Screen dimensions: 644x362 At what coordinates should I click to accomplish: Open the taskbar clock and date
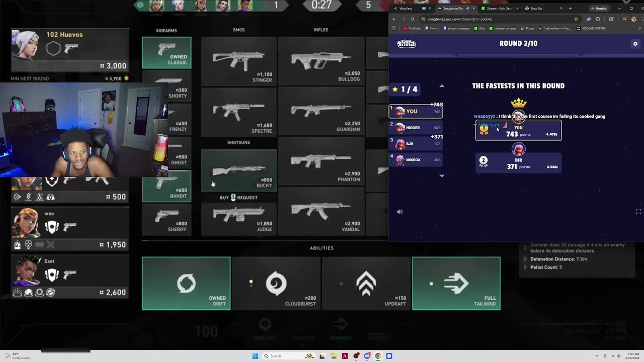[x=633, y=356]
